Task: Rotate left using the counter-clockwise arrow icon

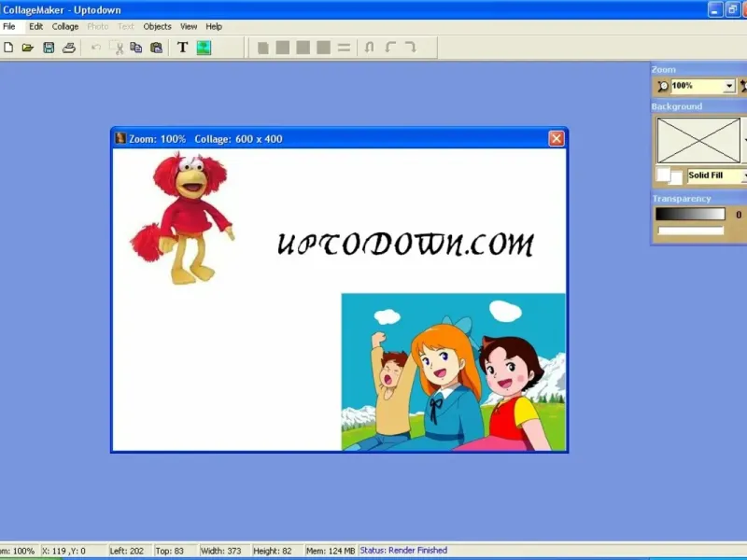Action: tap(390, 48)
